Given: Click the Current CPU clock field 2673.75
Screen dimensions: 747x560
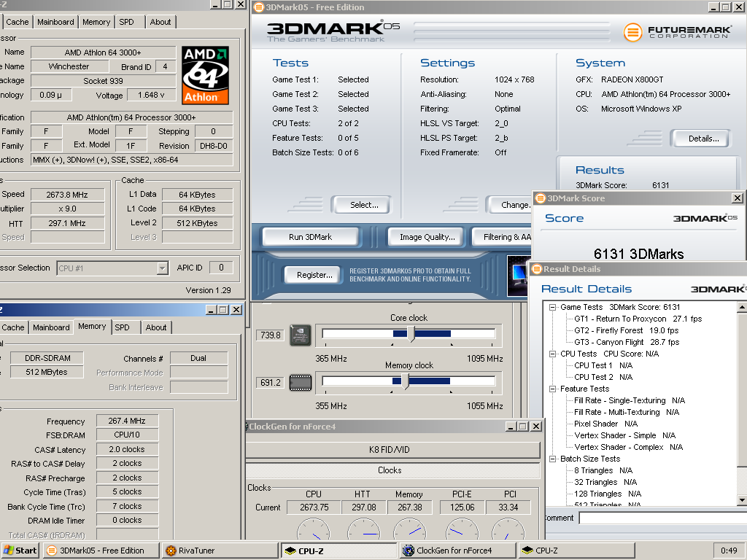Looking at the screenshot, I should (314, 507).
